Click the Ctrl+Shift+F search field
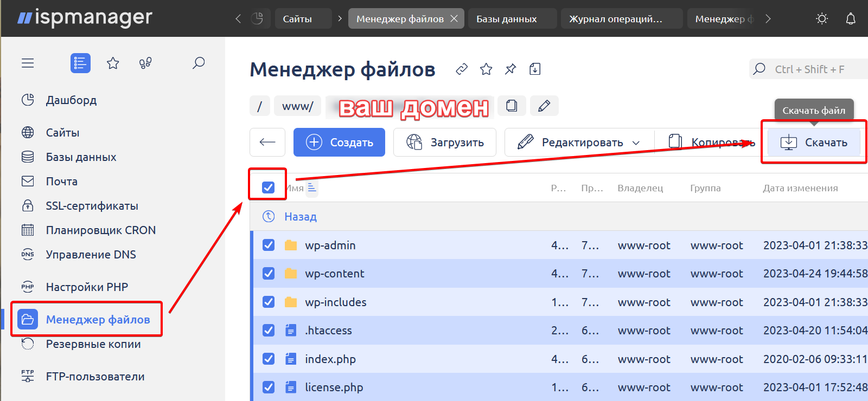The height and width of the screenshot is (401, 868). (x=814, y=69)
